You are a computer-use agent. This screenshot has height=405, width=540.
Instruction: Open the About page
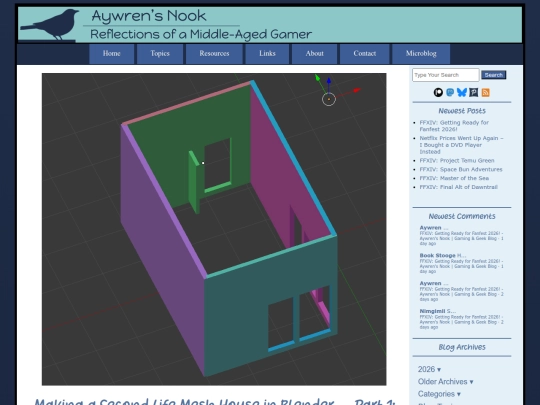[x=314, y=53]
